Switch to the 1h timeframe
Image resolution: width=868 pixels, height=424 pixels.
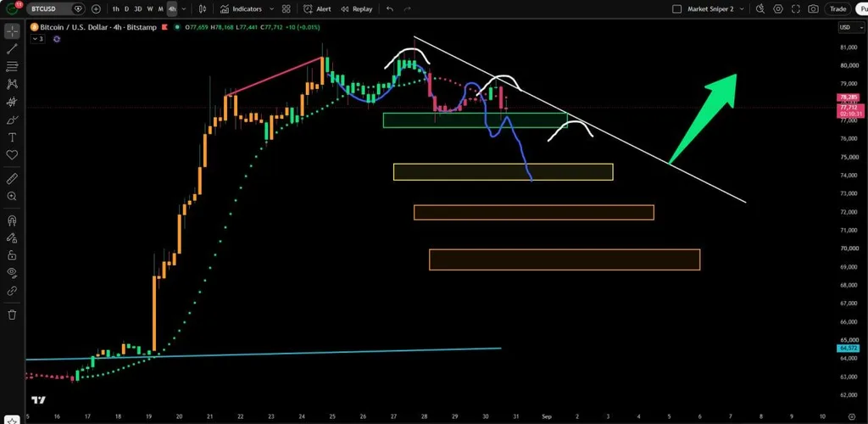(x=115, y=8)
